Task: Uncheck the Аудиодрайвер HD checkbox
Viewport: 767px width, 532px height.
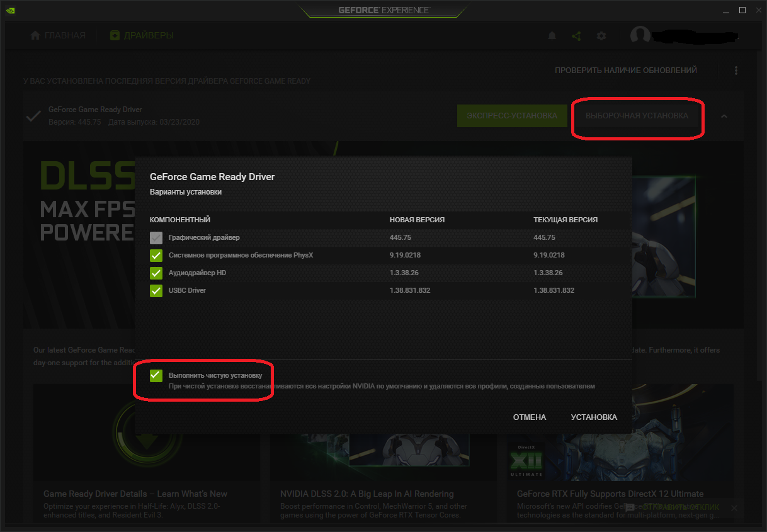Action: (156, 273)
